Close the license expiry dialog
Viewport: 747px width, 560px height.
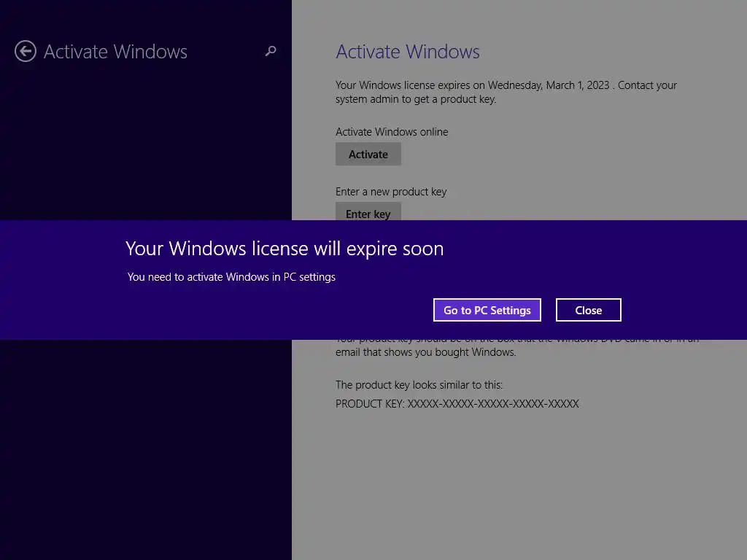pos(589,310)
